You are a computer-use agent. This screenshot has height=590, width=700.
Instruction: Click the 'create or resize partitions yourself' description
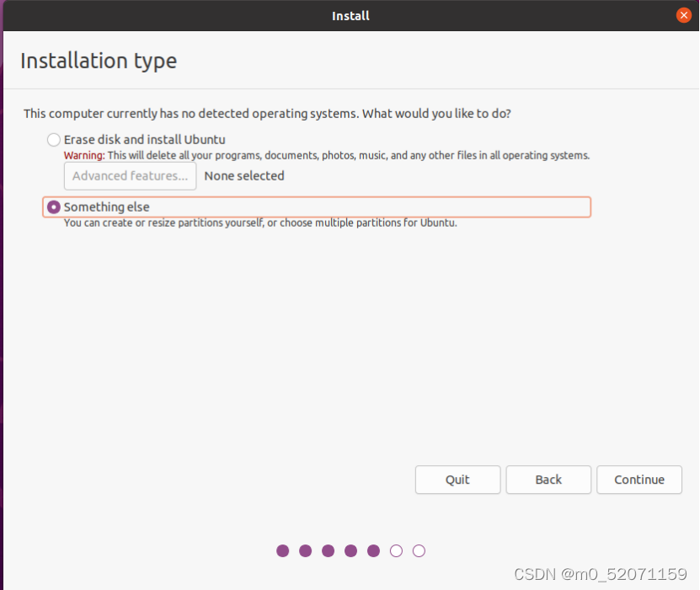260,223
